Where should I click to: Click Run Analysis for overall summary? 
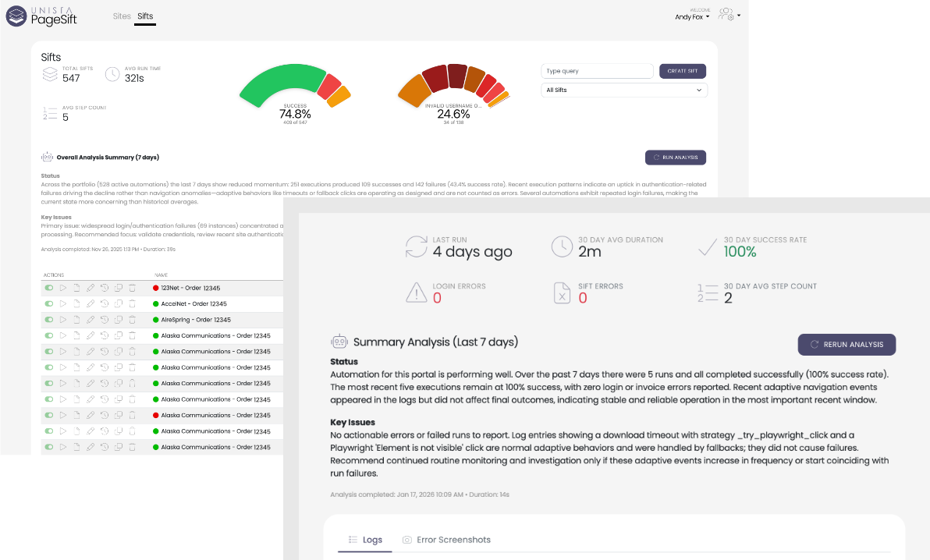676,158
